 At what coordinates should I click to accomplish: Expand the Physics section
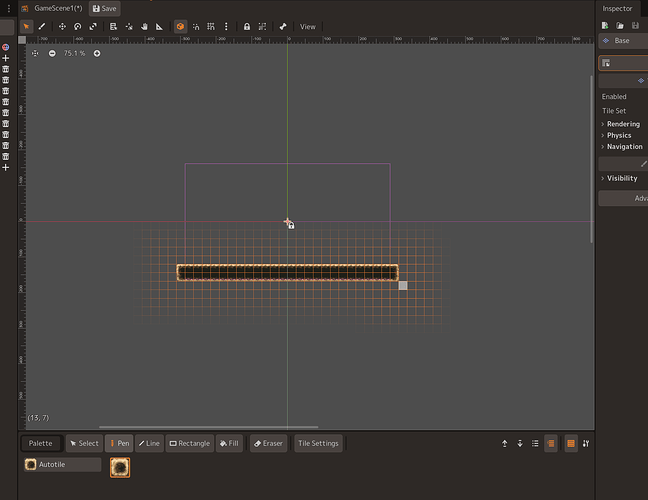(x=619, y=135)
